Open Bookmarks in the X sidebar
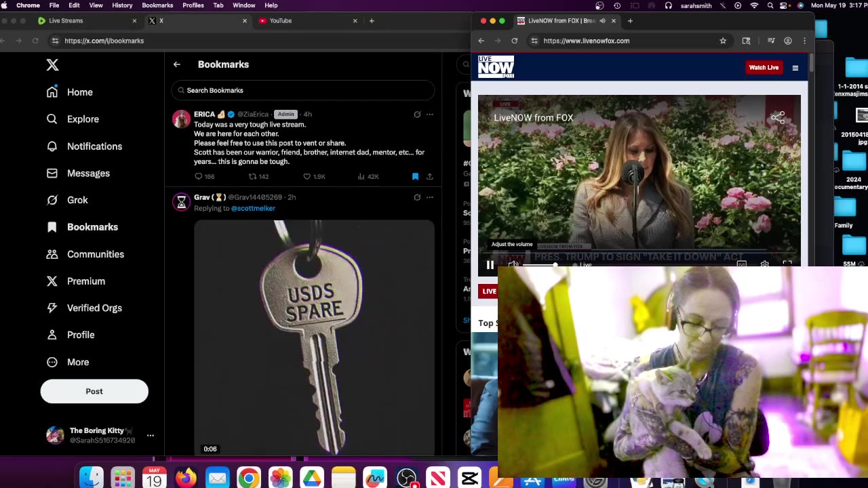The height and width of the screenshot is (488, 868). 82,227
